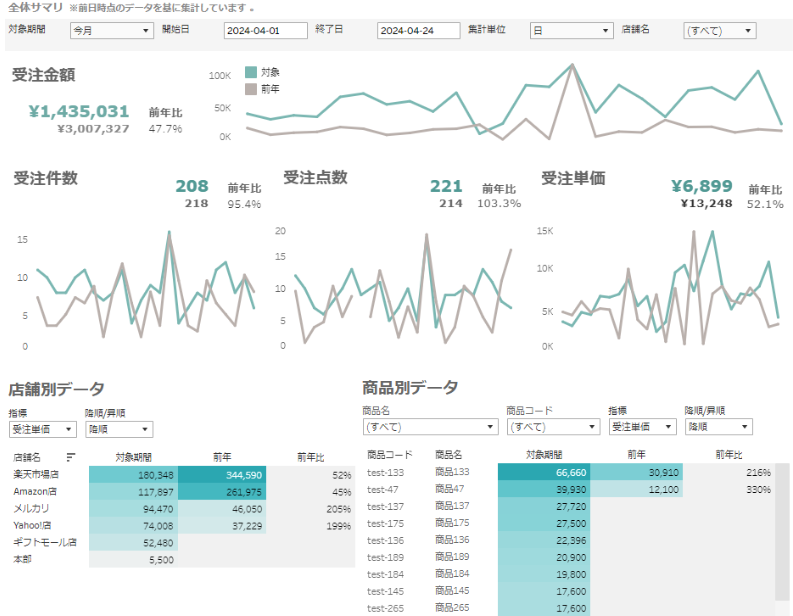Open 降順/昇順 dropdown under 商品別データ
Viewport: 793px width, 616px height.
(x=717, y=427)
